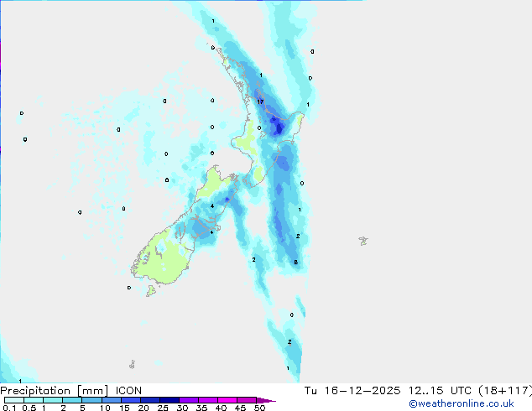Click the 0.5–1 mm legend swatch
The height and width of the screenshot is (411, 532).
pos(34,400)
